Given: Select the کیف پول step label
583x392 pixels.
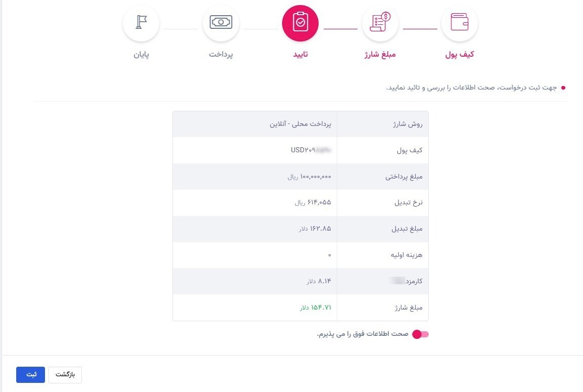Looking at the screenshot, I should click(x=460, y=54).
